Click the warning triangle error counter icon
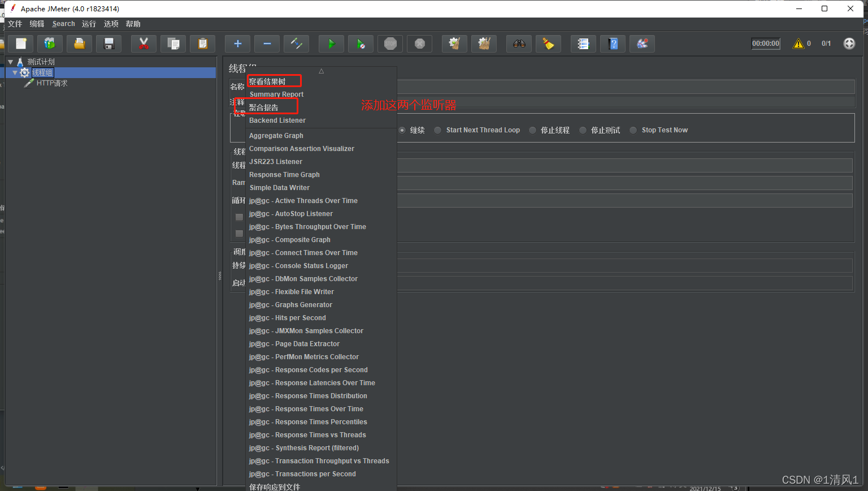The image size is (868, 491). tap(798, 44)
